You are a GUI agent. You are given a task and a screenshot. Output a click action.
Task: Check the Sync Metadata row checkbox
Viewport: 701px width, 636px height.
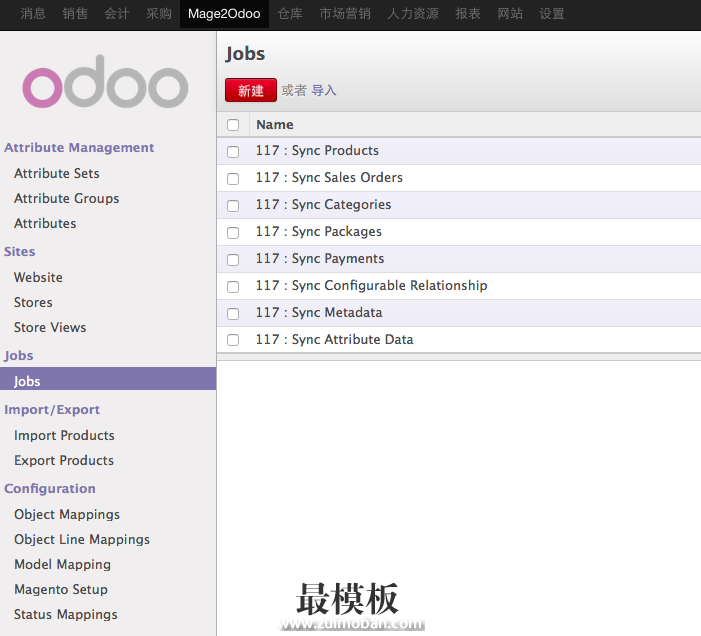[233, 314]
